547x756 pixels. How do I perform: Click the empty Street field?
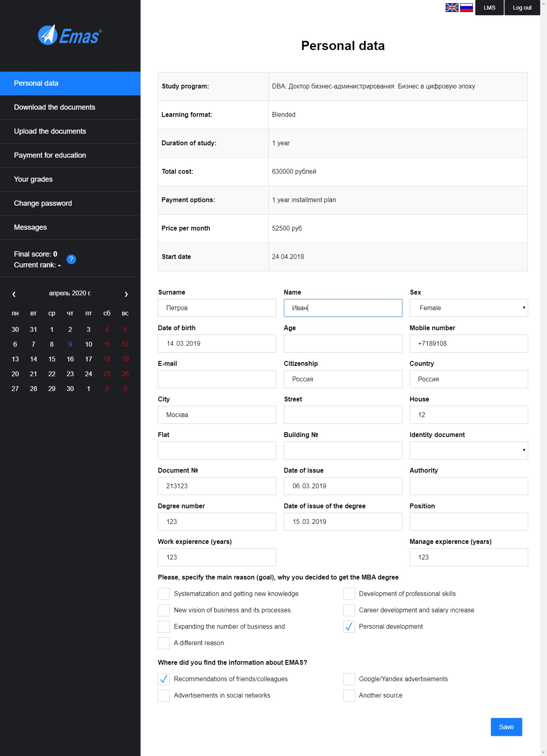click(x=343, y=415)
